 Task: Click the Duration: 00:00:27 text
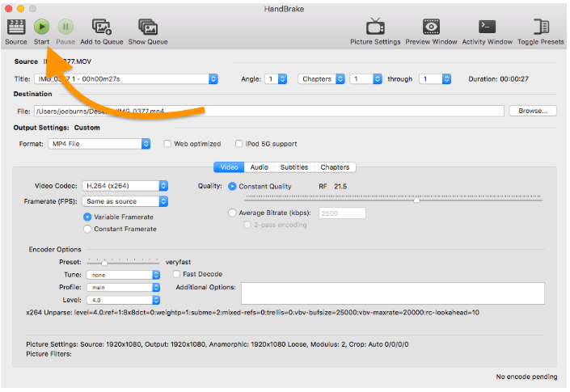[x=498, y=79]
